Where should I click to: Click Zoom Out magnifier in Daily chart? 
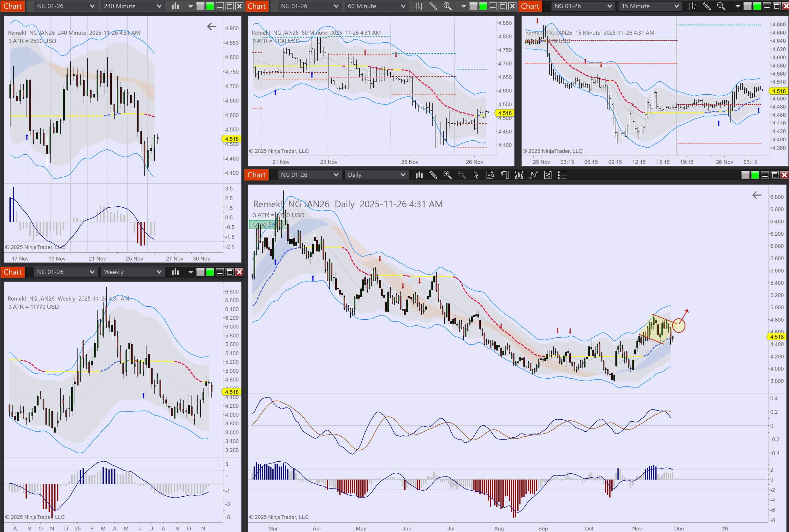461,175
